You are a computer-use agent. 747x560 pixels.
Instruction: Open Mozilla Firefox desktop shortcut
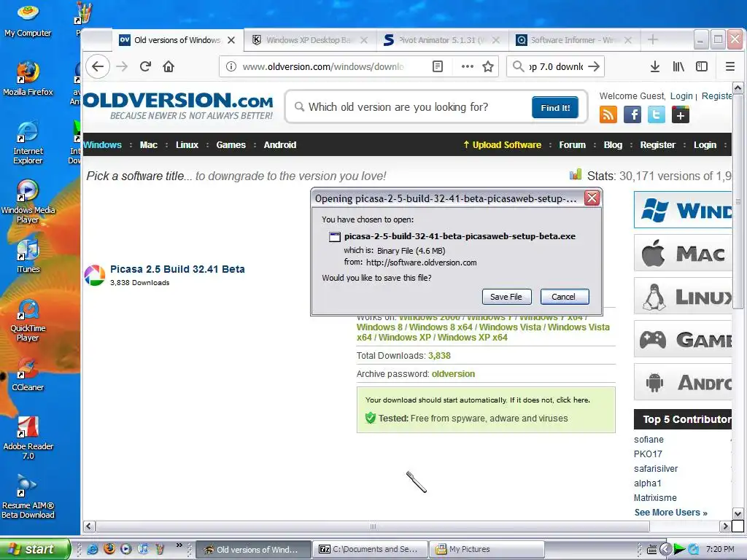click(x=28, y=79)
